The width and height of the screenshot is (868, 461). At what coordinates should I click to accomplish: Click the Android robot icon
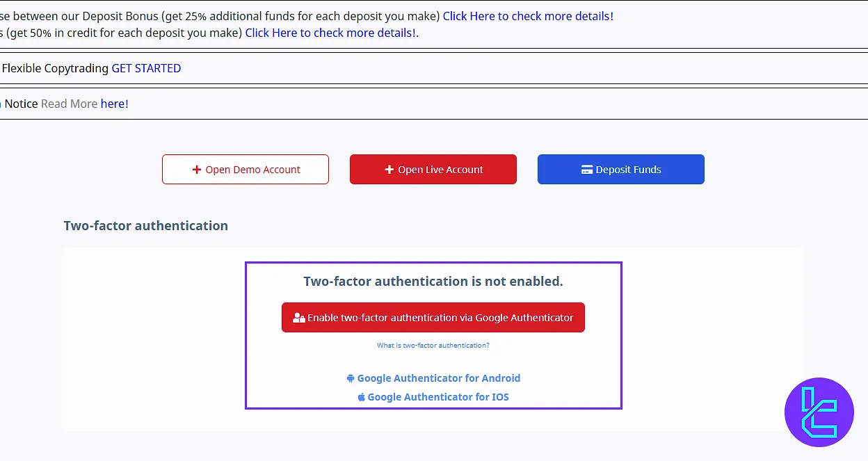351,378
